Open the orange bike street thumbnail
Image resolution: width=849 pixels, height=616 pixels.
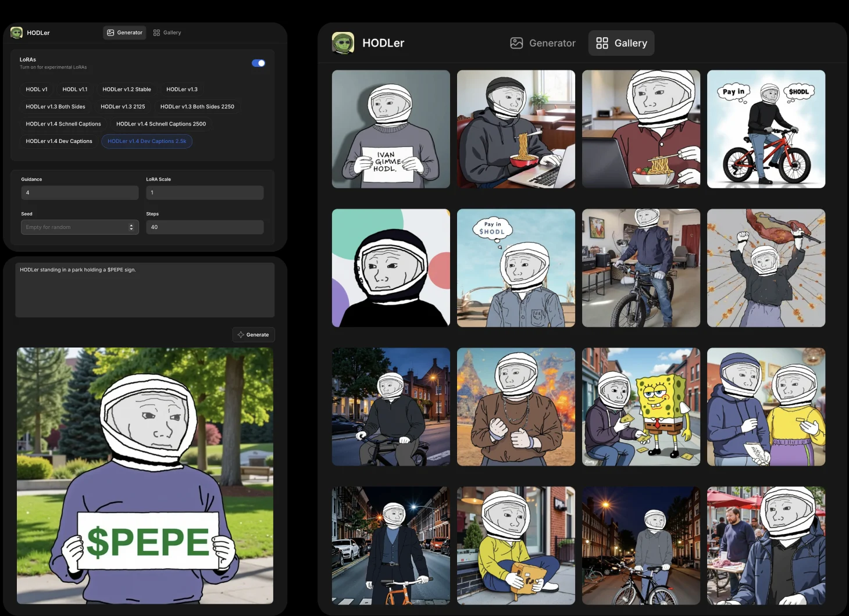click(x=391, y=546)
